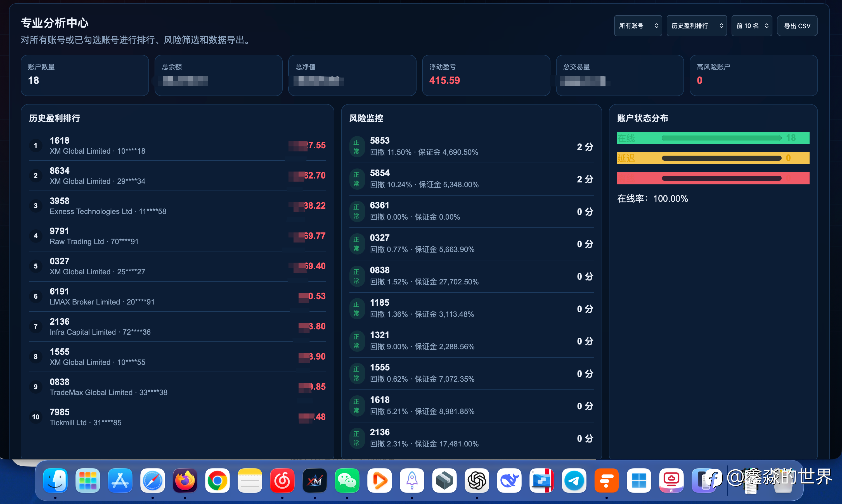842x504 pixels.
Task: Click the 风险监控 panel heading
Action: [366, 118]
